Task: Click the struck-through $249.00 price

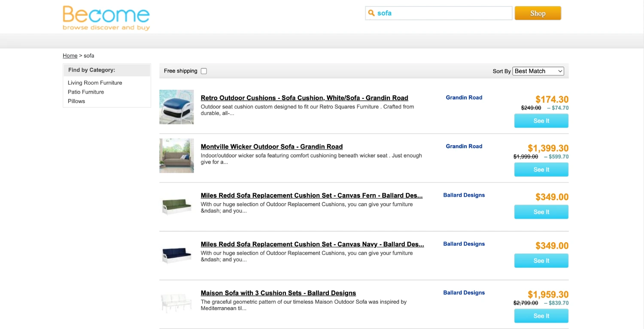Action: [531, 108]
